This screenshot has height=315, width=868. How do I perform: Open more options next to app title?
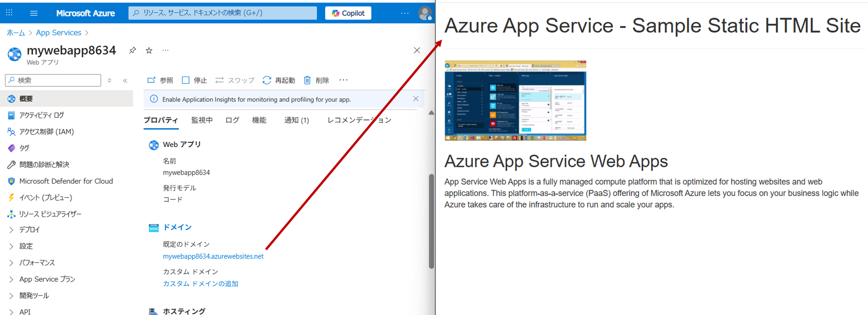pos(165,50)
